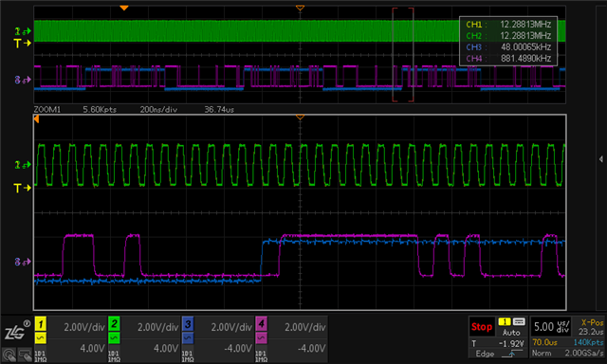Screen dimensions: 607x364
Task: Toggle the green channel 2 indicator
Action: point(114,324)
